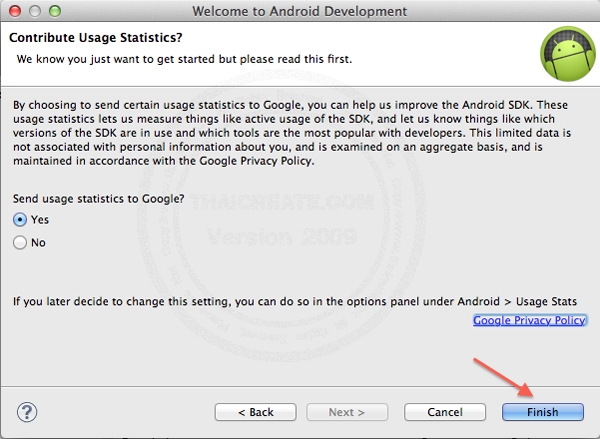Click the 'Send usage statistics to Google?' label

tap(99, 199)
